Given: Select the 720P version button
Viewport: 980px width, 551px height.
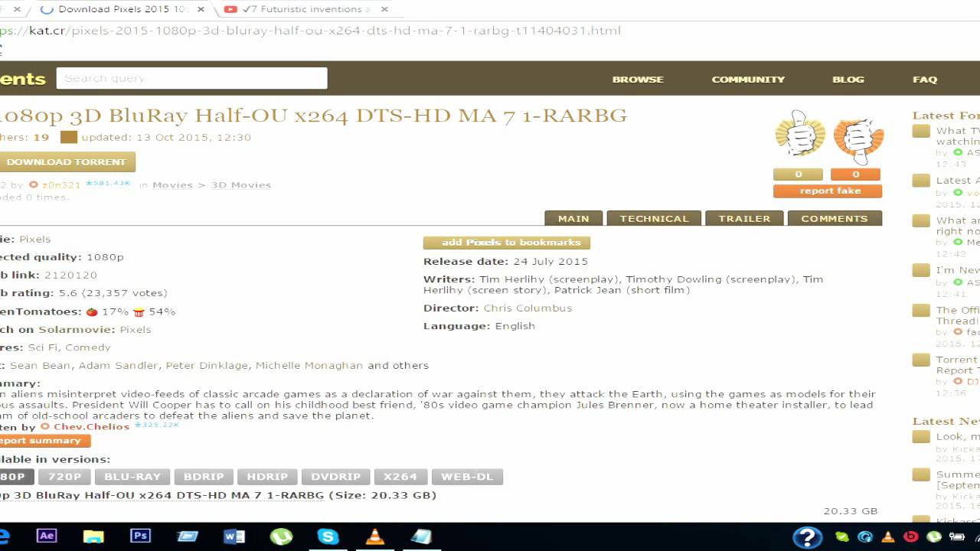Looking at the screenshot, I should [65, 477].
